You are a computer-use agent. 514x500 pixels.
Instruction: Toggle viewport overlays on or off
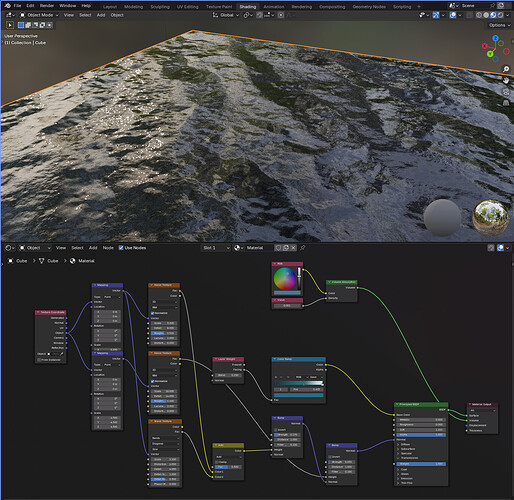click(453, 15)
